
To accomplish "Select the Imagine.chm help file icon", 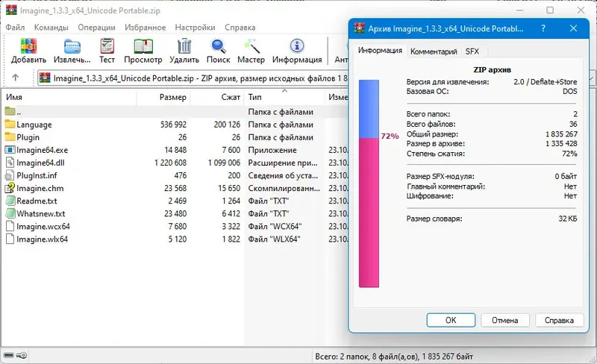I will pyautogui.click(x=10, y=188).
